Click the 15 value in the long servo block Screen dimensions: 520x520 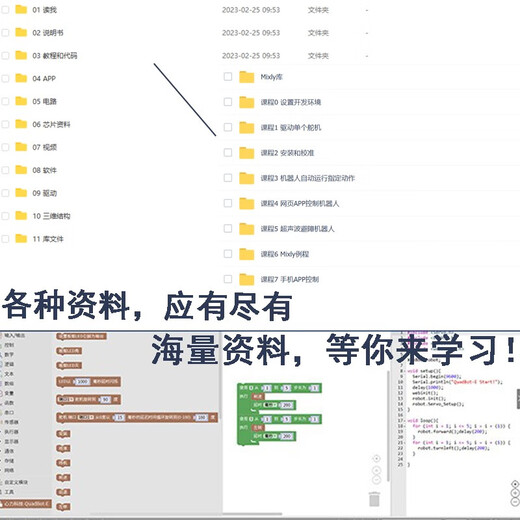point(120,417)
